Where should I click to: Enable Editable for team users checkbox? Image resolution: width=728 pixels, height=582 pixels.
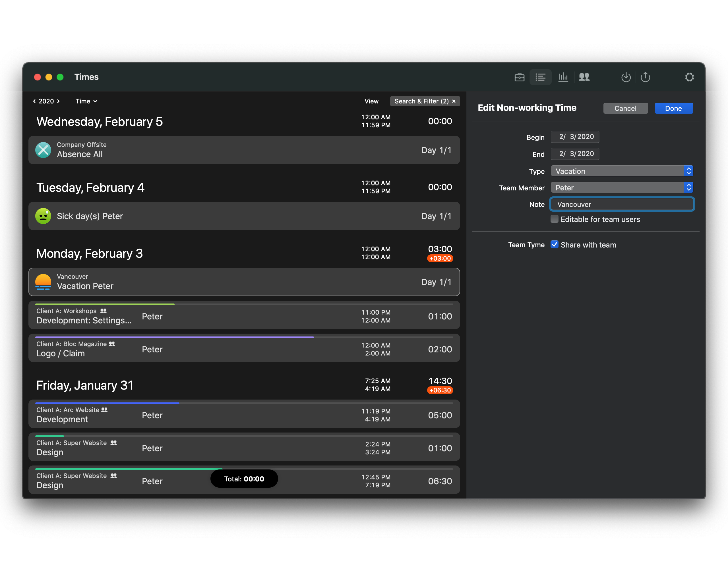(555, 219)
